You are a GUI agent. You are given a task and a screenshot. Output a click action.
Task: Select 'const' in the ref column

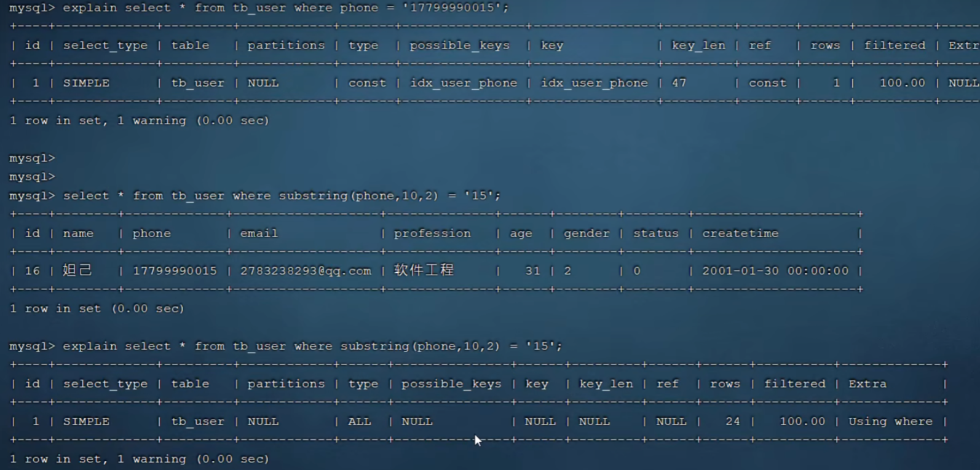pyautogui.click(x=767, y=83)
